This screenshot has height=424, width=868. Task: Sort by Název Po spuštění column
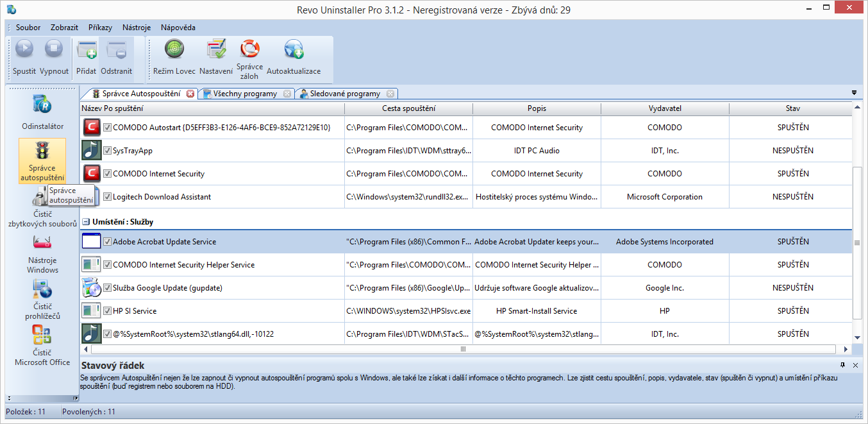[212, 108]
